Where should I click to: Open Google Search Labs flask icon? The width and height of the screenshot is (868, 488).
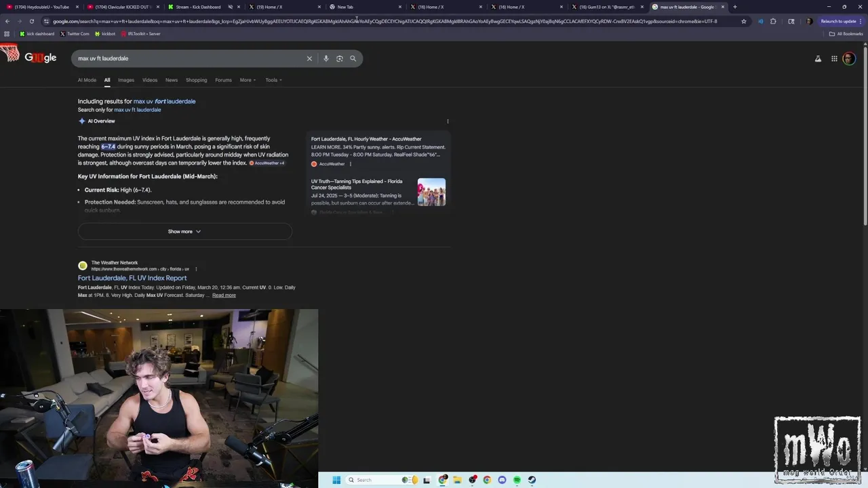tap(818, 59)
